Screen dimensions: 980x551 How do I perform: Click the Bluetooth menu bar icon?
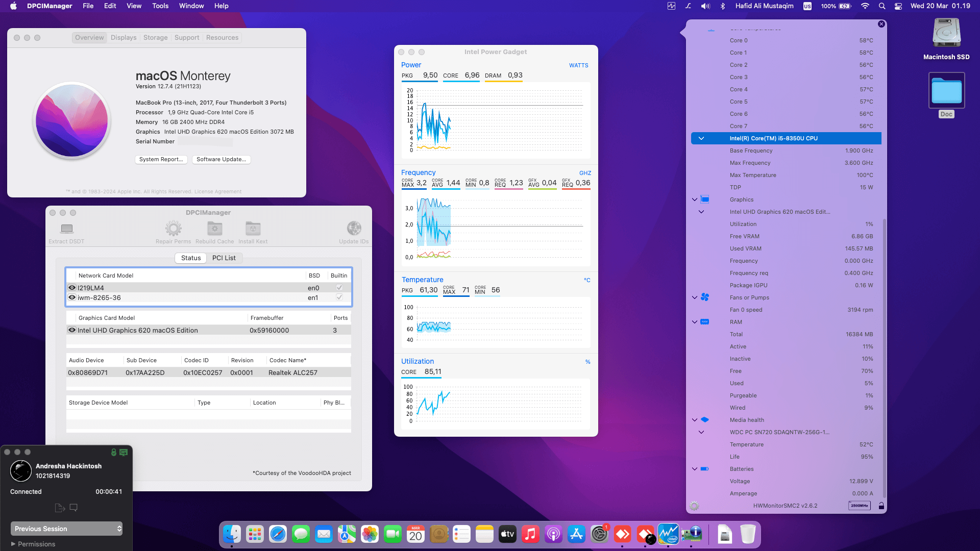tap(722, 6)
